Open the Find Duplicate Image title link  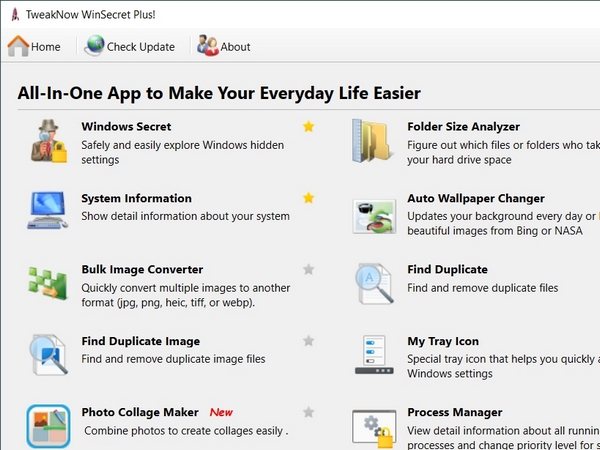(140, 341)
